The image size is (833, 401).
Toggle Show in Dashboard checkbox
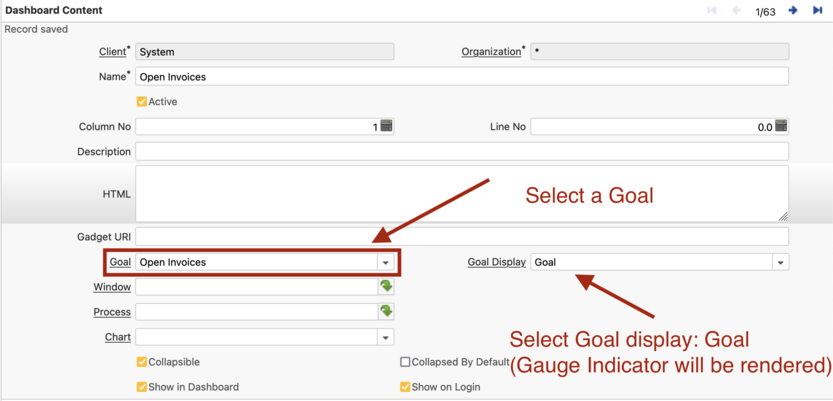click(x=142, y=387)
